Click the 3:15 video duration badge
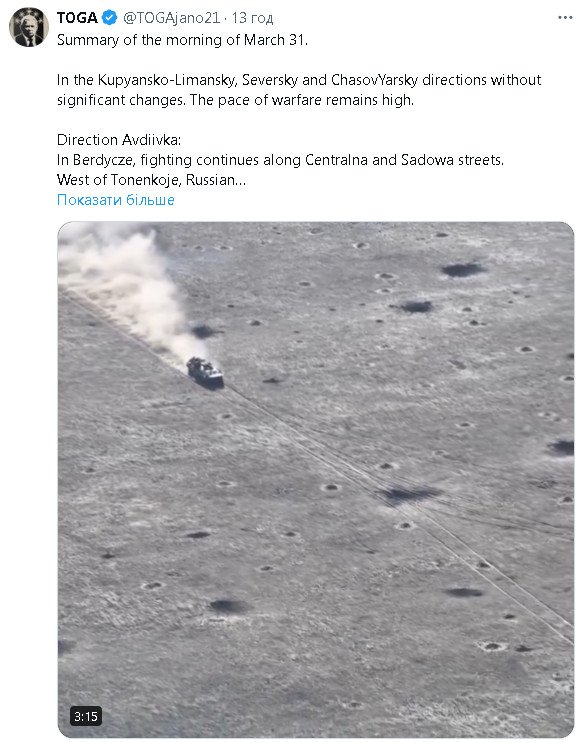Viewport: 584px width, 743px height. tap(86, 716)
